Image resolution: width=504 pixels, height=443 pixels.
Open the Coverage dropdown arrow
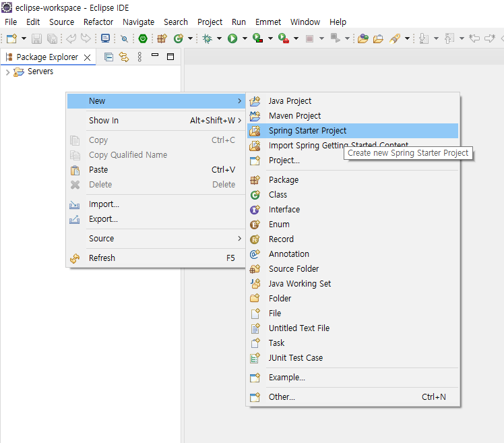(x=270, y=38)
